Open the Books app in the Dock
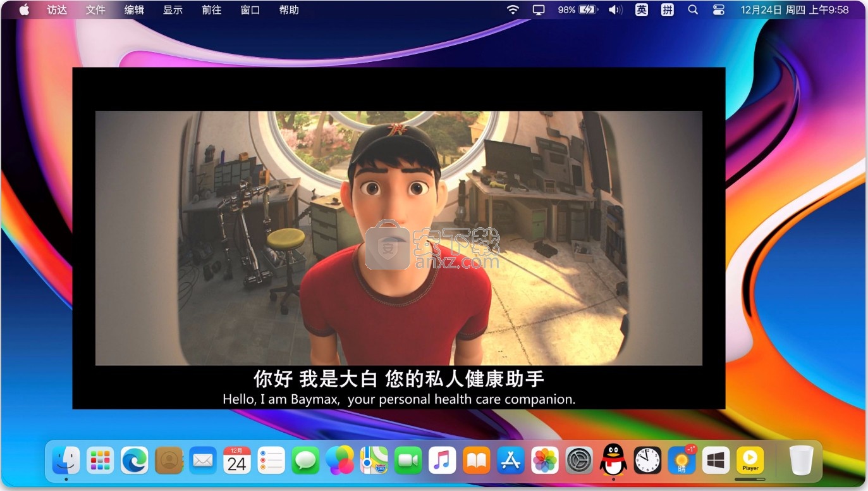 tap(477, 460)
